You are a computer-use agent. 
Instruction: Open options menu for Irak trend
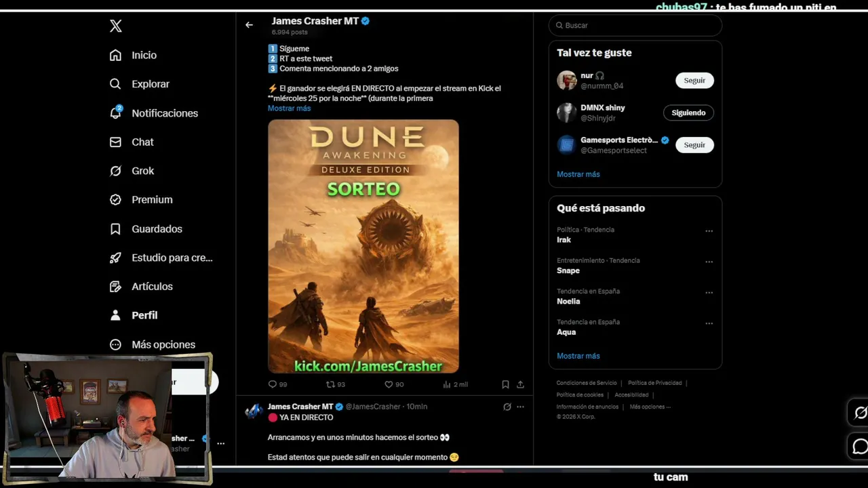tap(709, 231)
